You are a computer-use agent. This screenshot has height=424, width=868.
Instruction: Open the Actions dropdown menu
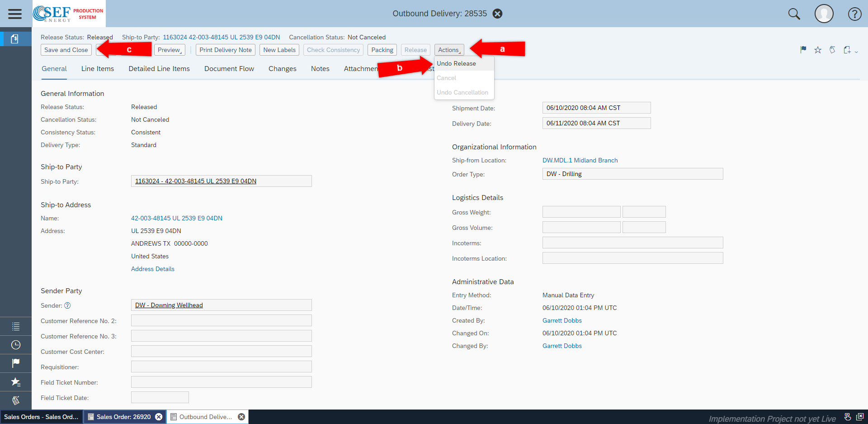tap(449, 50)
